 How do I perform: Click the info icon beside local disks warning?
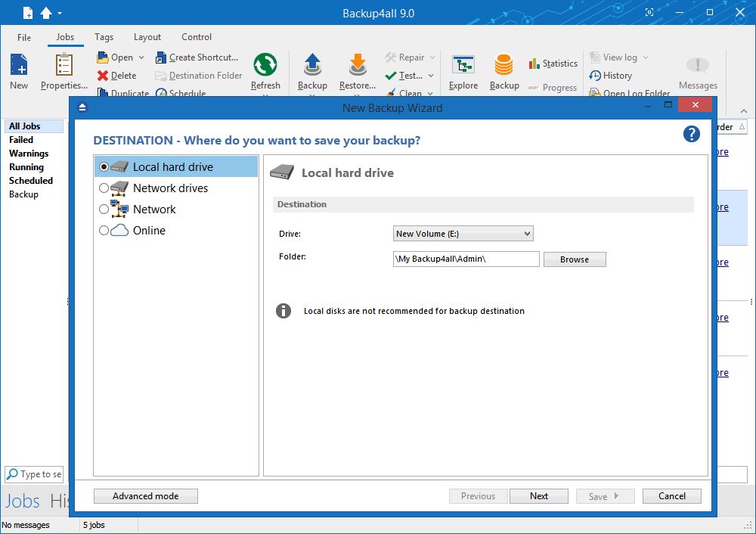(283, 311)
